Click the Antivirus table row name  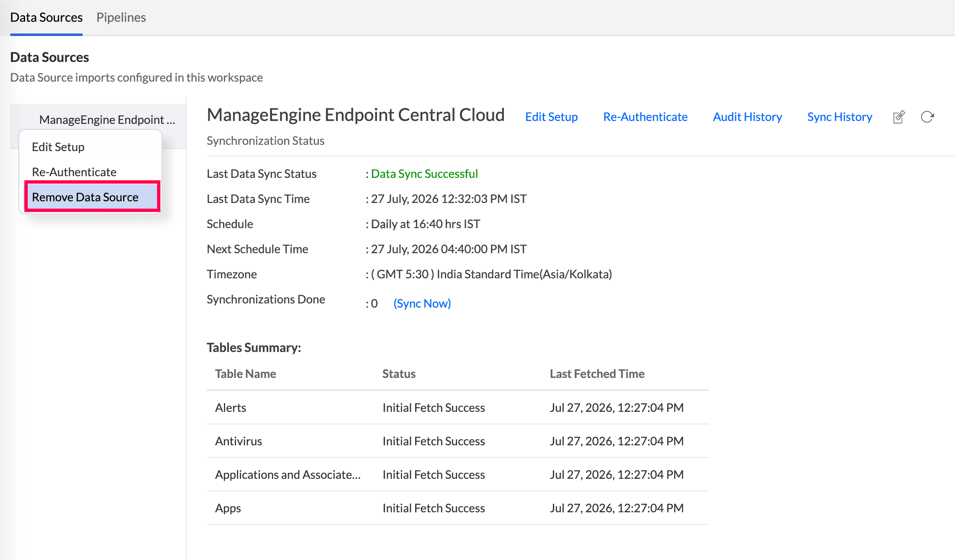[x=239, y=441]
